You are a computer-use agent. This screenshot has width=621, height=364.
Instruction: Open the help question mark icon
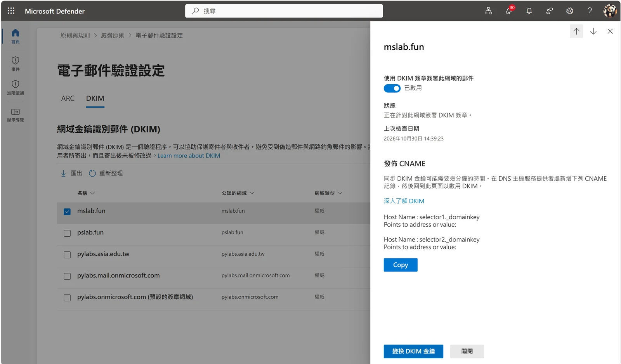590,11
